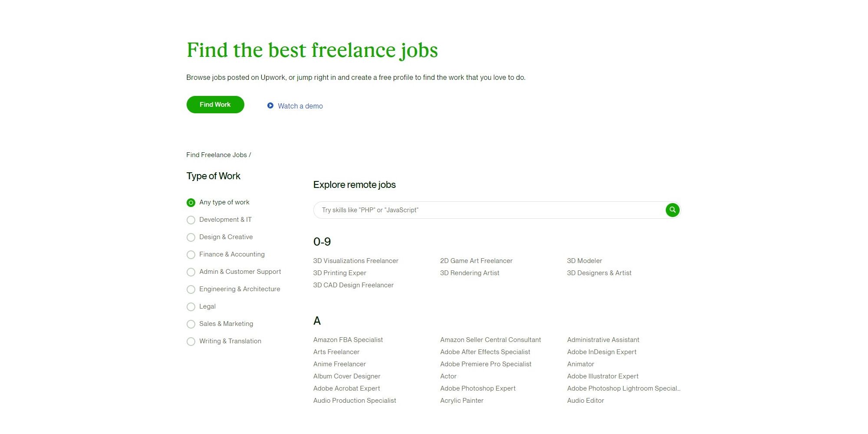Select the Any type of work radio
The image size is (868, 434).
pyautogui.click(x=191, y=203)
